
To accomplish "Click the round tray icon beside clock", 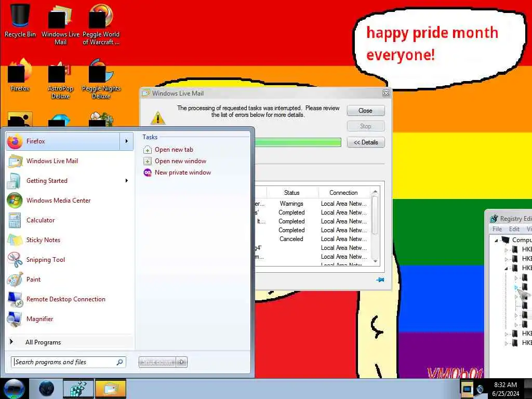I will pos(480,389).
